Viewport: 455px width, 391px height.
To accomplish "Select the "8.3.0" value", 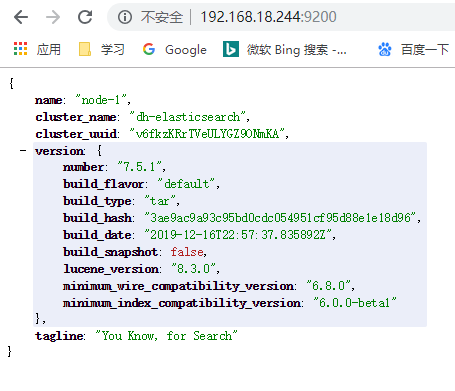I will tap(194, 268).
